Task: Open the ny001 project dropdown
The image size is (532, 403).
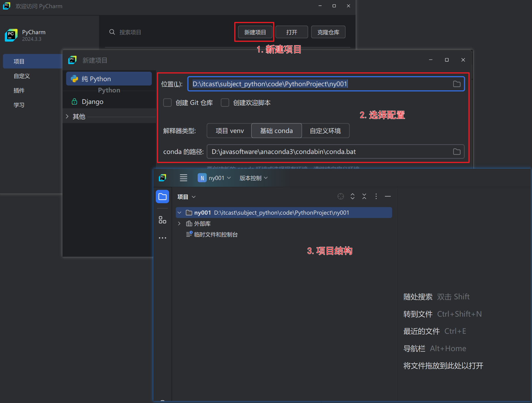Action: coord(214,178)
